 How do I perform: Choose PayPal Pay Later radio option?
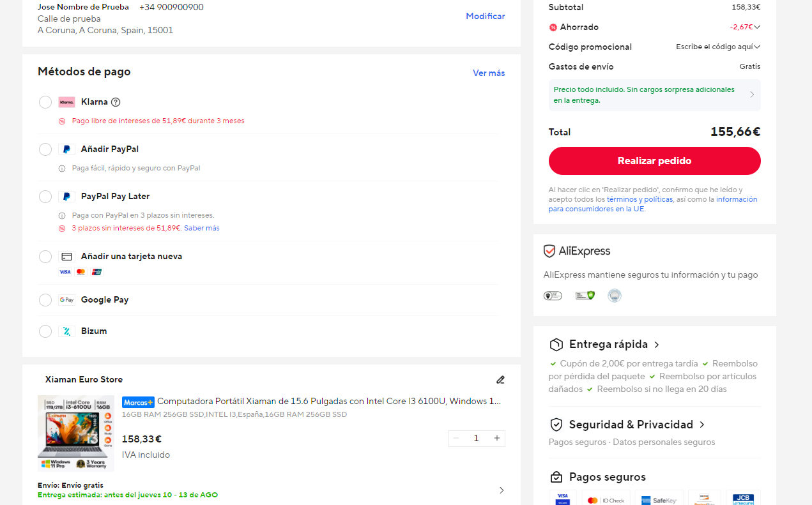click(45, 197)
